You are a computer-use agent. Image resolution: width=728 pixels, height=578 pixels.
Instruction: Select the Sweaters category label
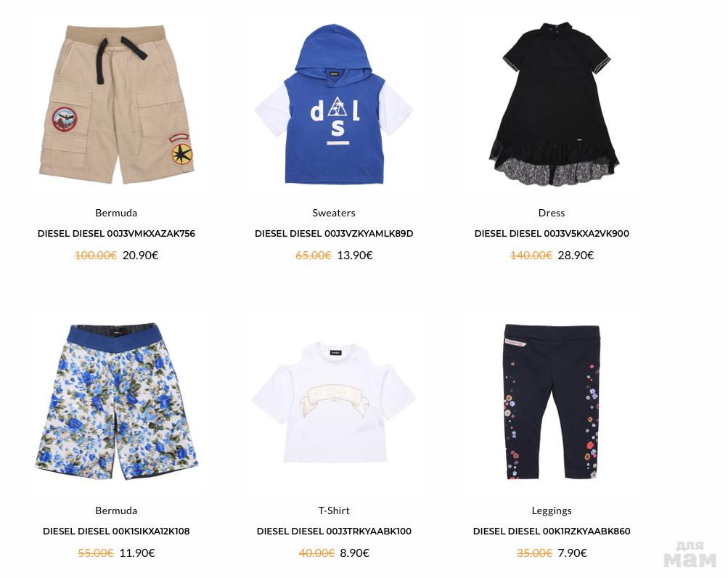click(334, 213)
